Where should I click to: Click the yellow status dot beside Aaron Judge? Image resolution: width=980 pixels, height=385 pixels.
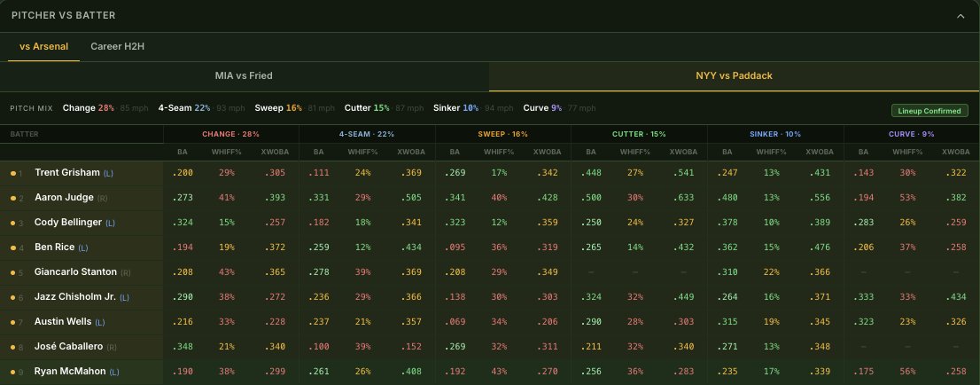[x=13, y=199]
